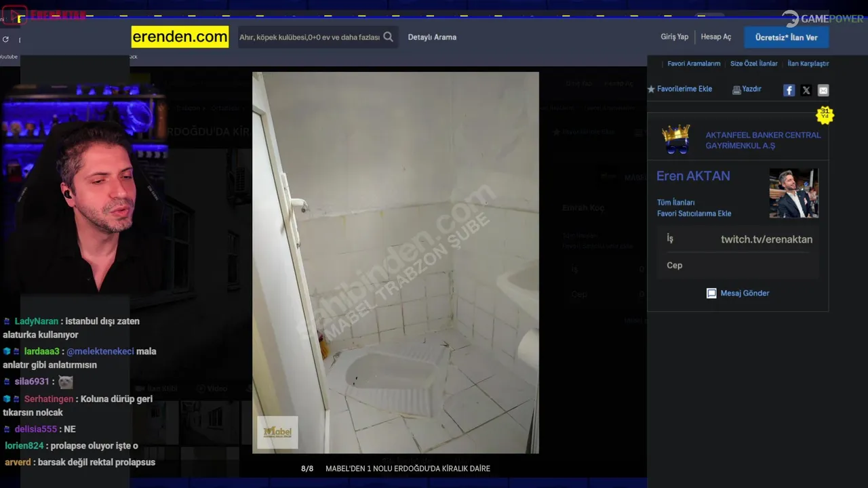Click arverd username in chat
The height and width of the screenshot is (488, 868).
(18, 462)
